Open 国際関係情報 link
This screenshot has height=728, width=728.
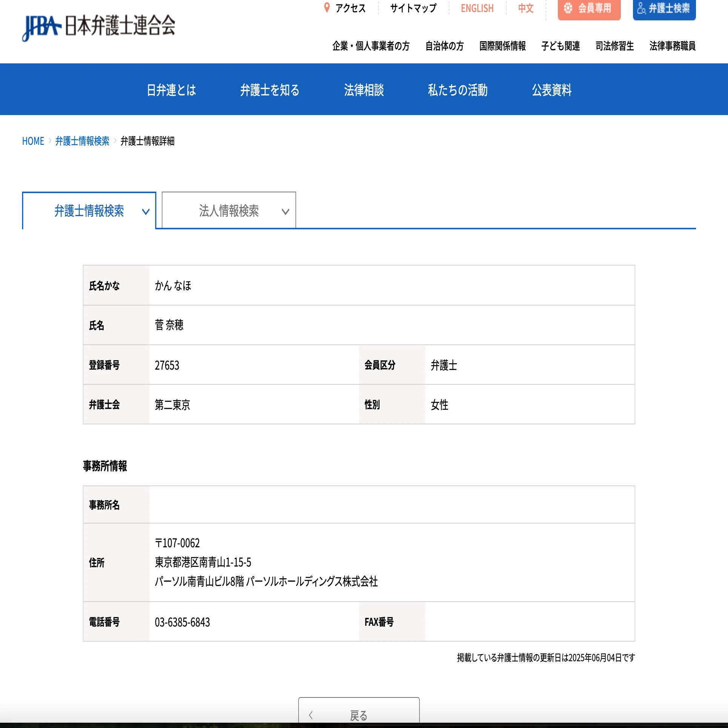pyautogui.click(x=502, y=46)
